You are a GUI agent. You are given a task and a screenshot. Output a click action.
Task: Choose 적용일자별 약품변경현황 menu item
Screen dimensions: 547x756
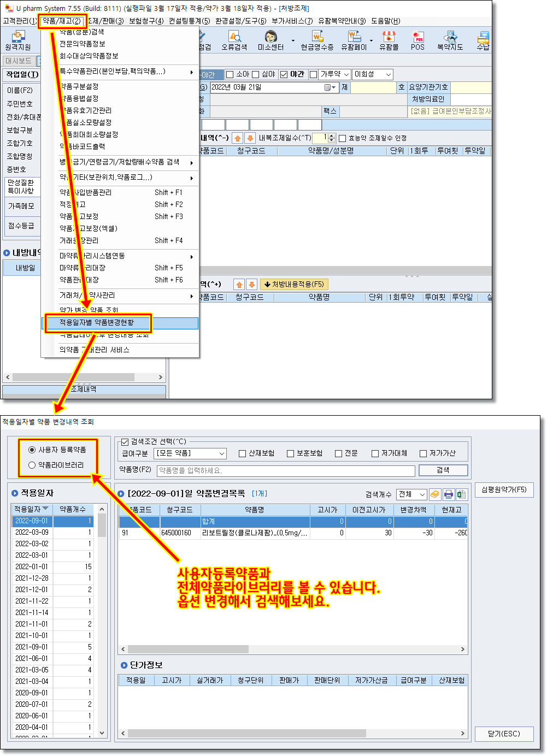97,323
